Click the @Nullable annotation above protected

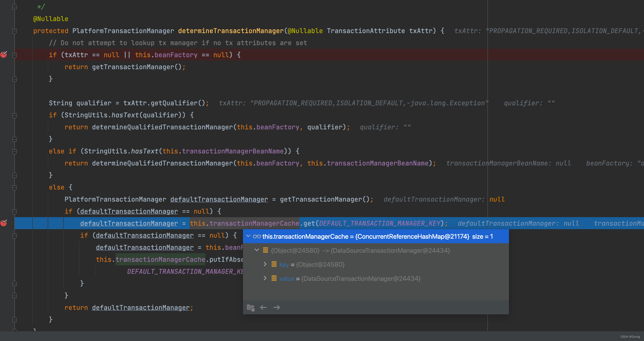pos(51,19)
